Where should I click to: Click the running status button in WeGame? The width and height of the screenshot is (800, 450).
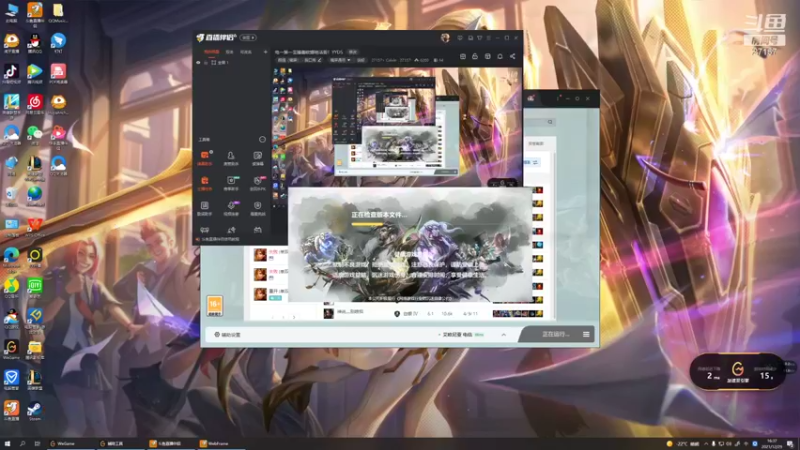pos(555,334)
